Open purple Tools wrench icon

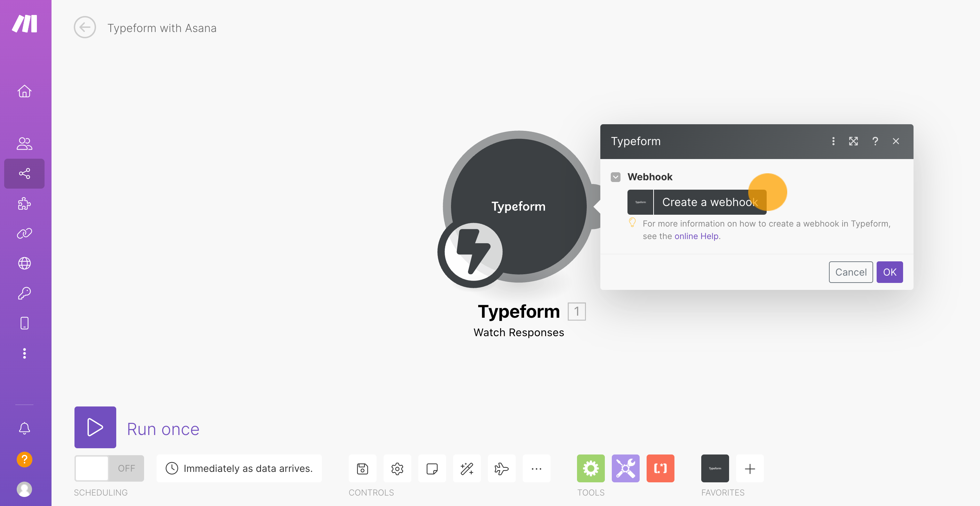tap(625, 468)
